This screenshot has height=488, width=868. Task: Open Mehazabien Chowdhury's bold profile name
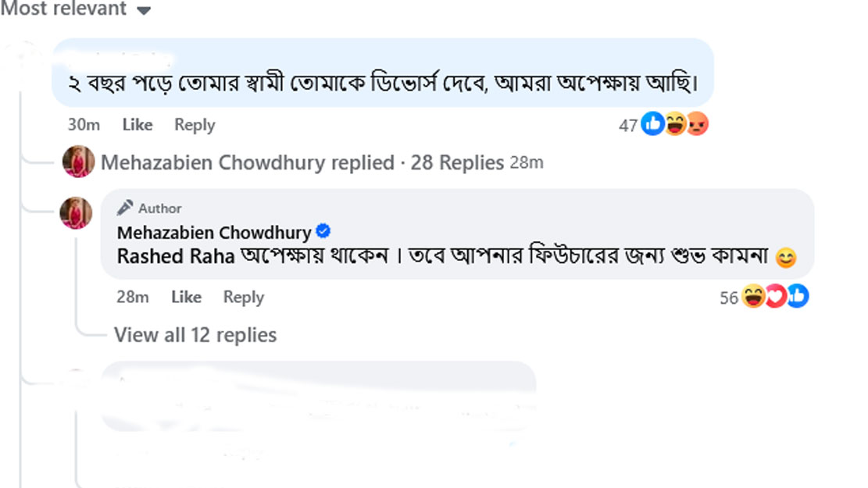214,233
